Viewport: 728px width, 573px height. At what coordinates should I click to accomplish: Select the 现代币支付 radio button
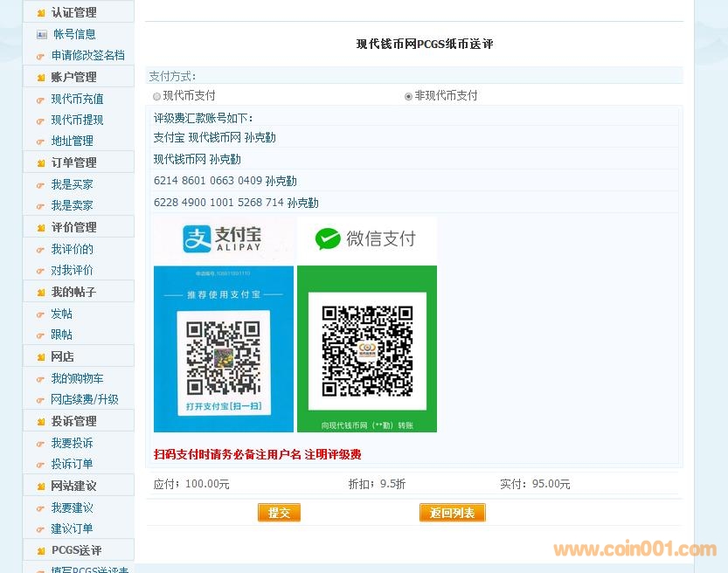157,96
